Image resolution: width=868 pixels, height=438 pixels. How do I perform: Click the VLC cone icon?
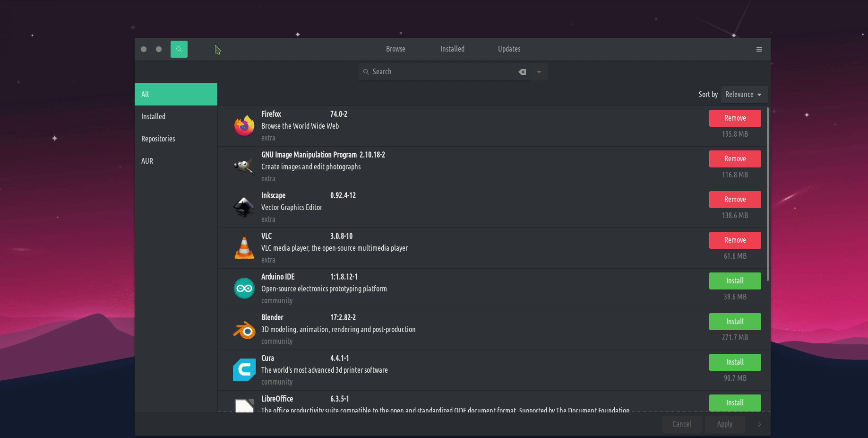tap(244, 248)
